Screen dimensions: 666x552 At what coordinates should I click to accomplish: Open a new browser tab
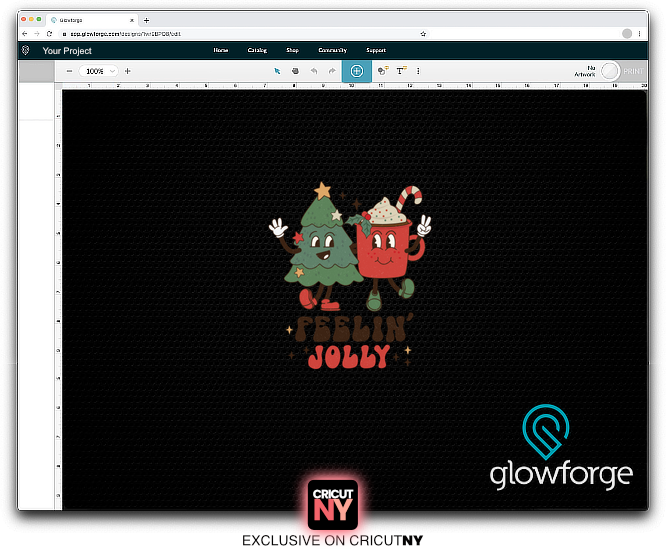coord(147,20)
